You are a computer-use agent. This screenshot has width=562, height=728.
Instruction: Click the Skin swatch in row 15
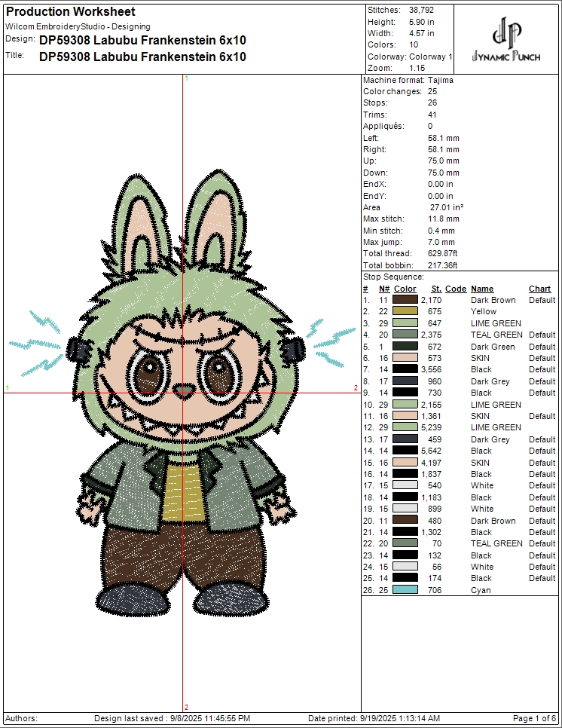pos(405,463)
